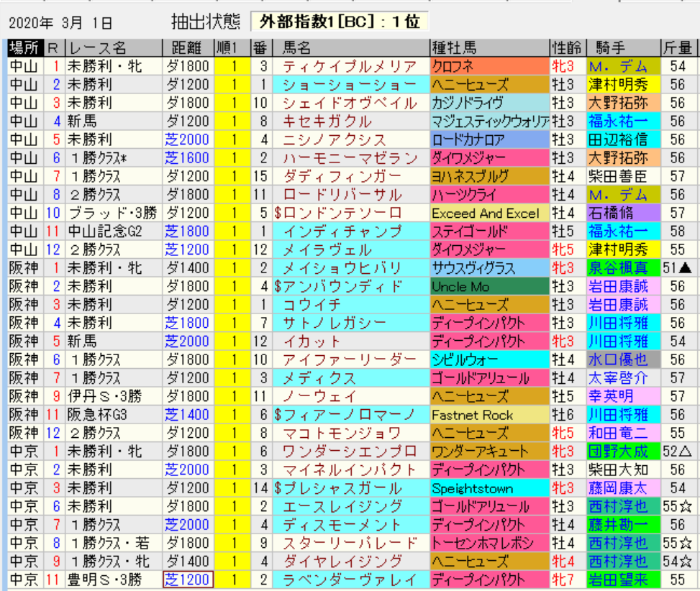Click the 斤量 column header

click(x=678, y=48)
